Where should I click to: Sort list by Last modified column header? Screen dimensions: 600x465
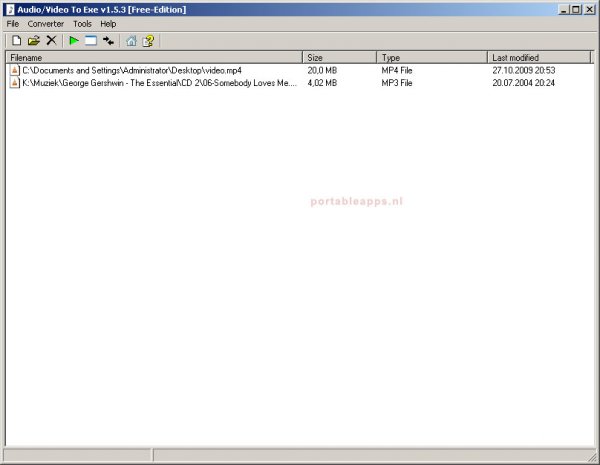539,57
